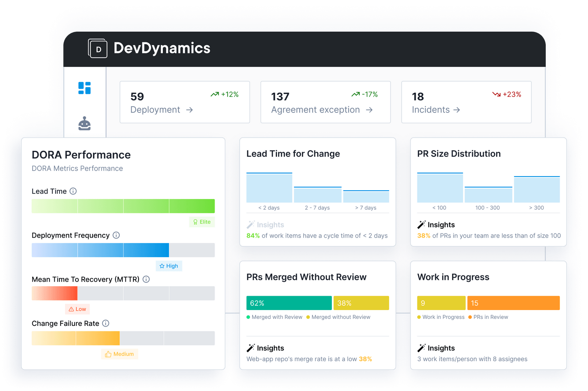588x391 pixels.
Task: Select the AI bot icon in the sidebar
Action: [x=85, y=123]
